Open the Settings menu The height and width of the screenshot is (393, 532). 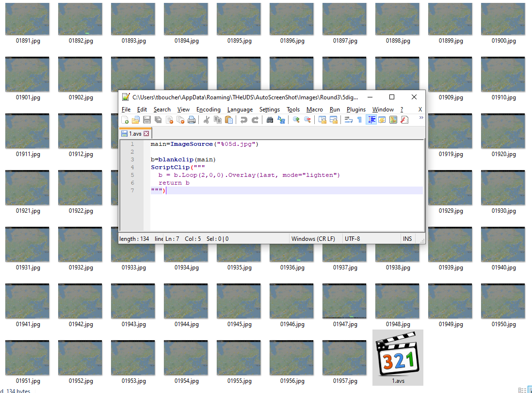(269, 110)
